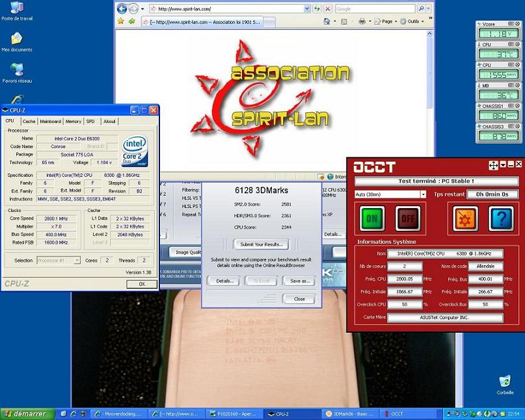525x420 pixels.
Task: Click Submit Your Results in 3DMark
Action: tap(260, 244)
